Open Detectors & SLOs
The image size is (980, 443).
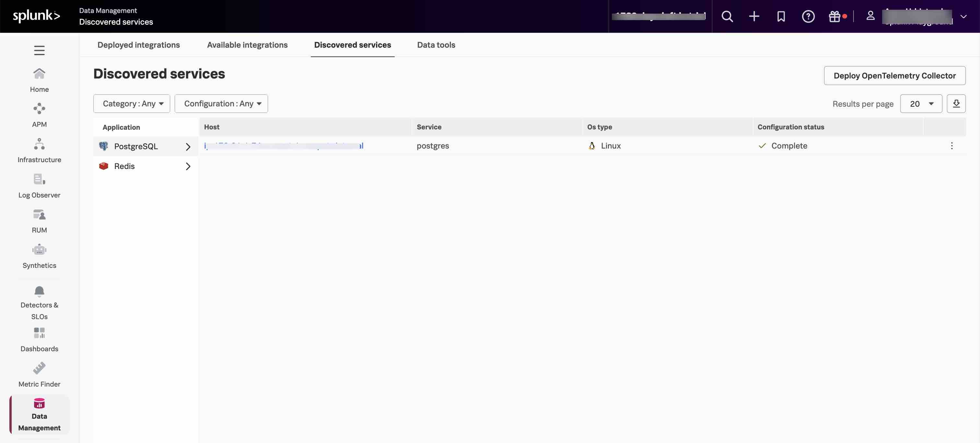39,303
